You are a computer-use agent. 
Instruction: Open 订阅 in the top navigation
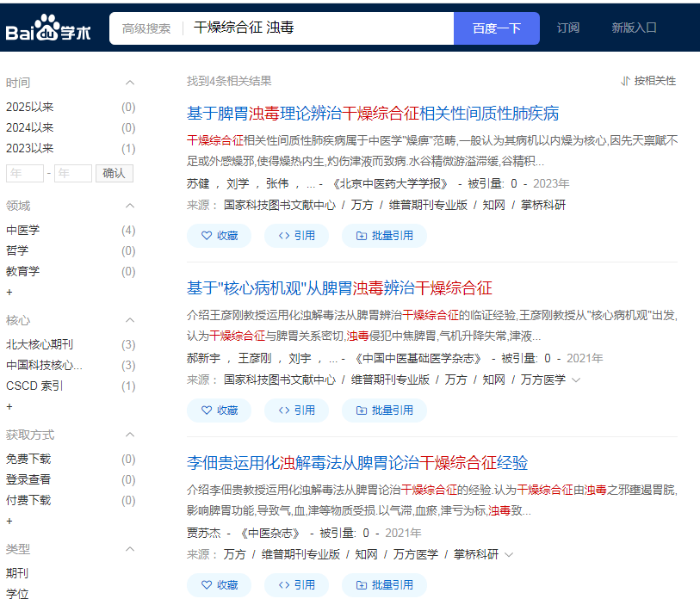568,28
